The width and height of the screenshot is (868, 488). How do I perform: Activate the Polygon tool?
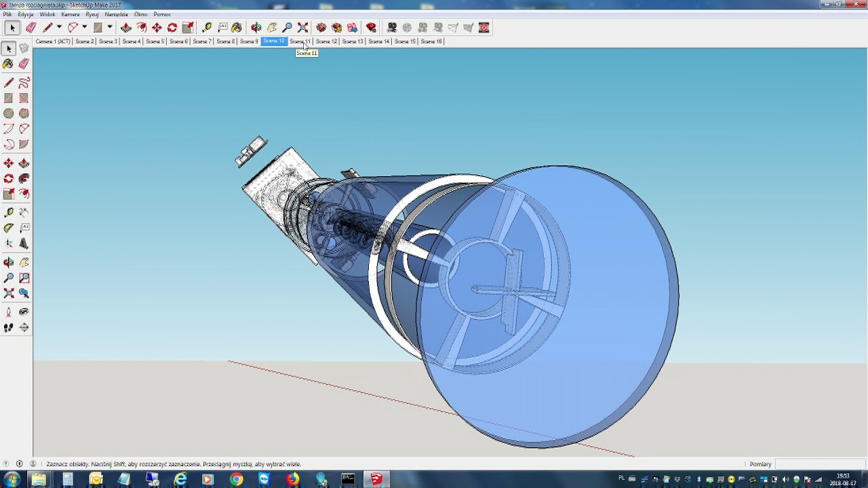(x=24, y=114)
